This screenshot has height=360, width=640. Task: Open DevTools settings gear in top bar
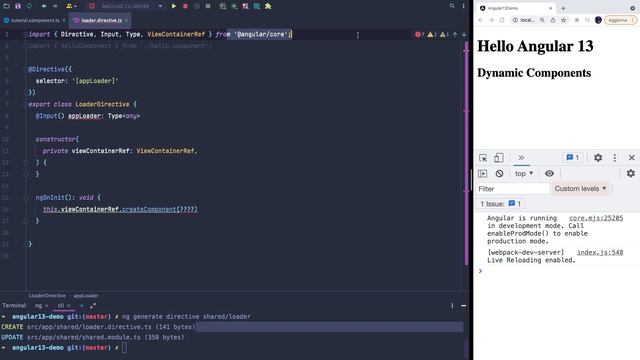point(598,158)
